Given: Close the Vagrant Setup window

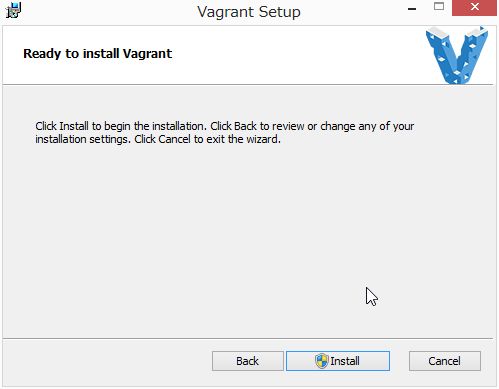Looking at the screenshot, I should [x=474, y=7].
